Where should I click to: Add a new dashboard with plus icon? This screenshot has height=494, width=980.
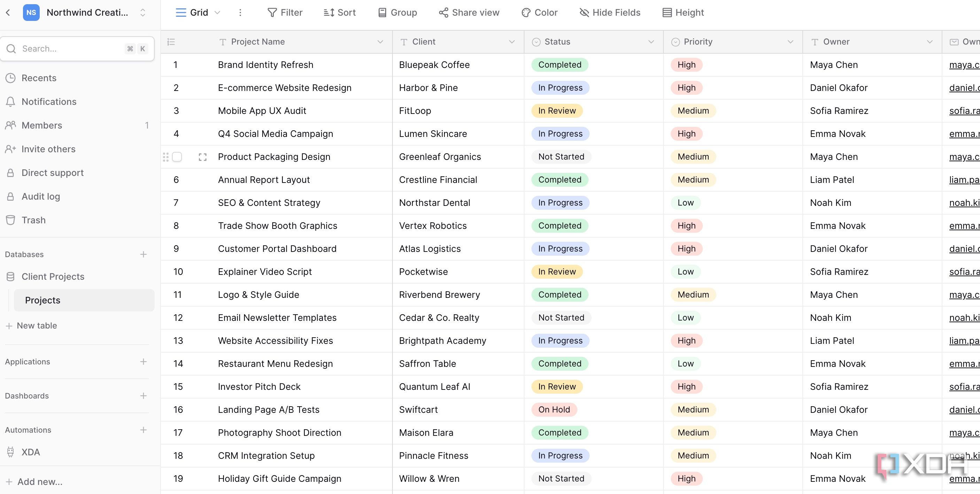143,396
